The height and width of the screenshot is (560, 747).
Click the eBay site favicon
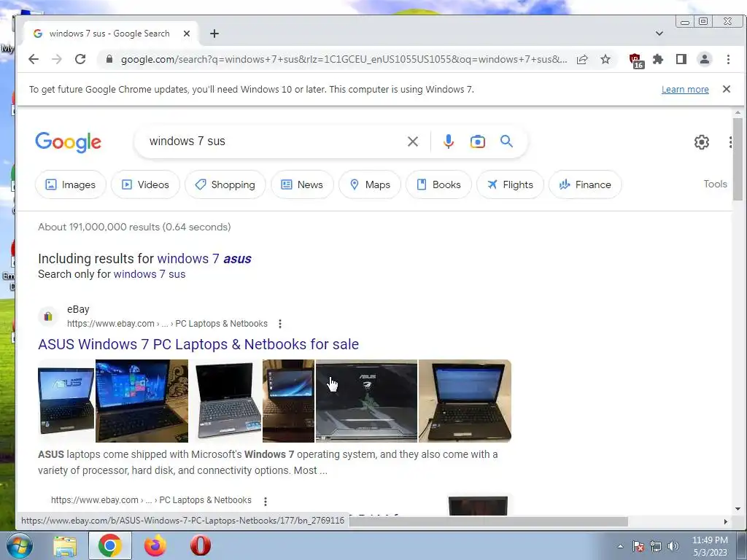47,316
